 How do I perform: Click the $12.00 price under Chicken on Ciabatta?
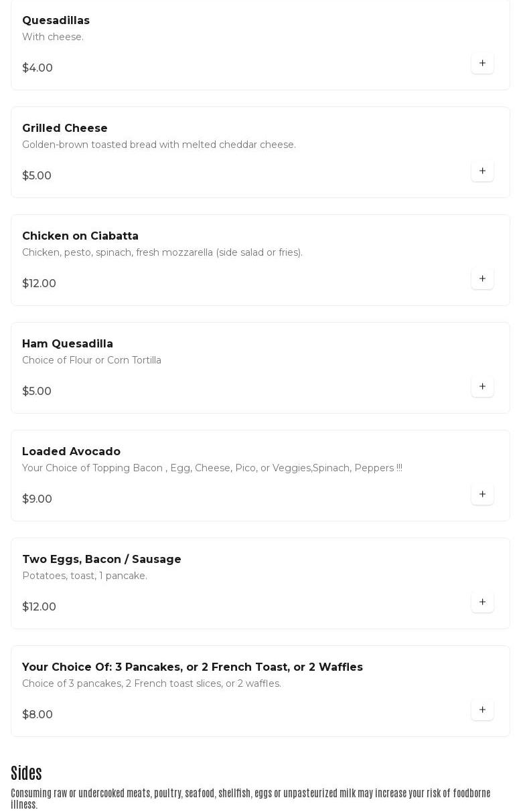pyautogui.click(x=39, y=284)
